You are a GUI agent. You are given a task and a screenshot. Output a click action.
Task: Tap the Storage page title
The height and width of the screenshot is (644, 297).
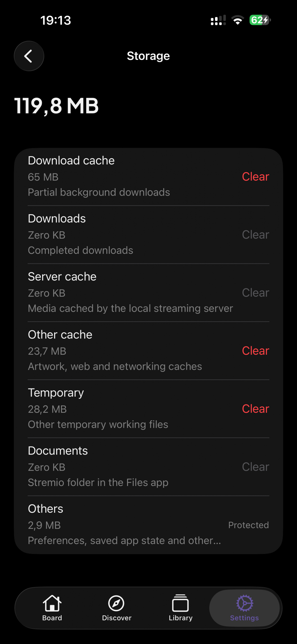tap(148, 56)
